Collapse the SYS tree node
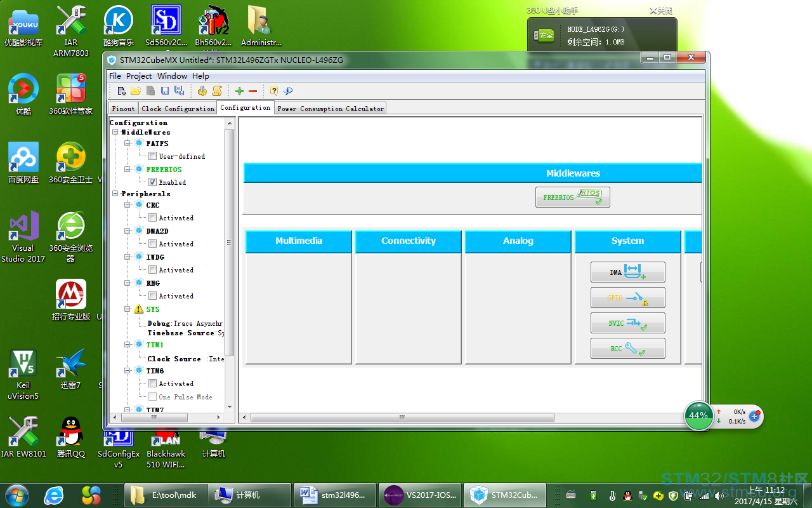 point(128,309)
